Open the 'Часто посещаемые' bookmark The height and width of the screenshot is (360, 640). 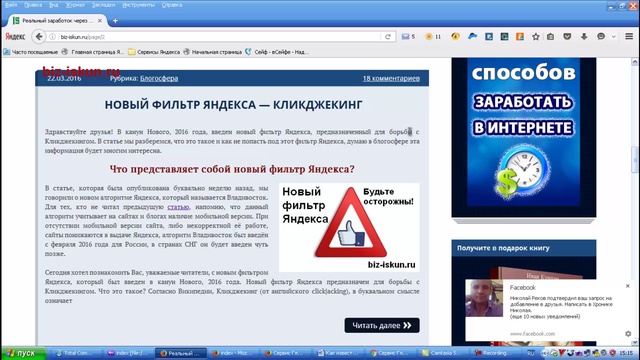point(31,52)
